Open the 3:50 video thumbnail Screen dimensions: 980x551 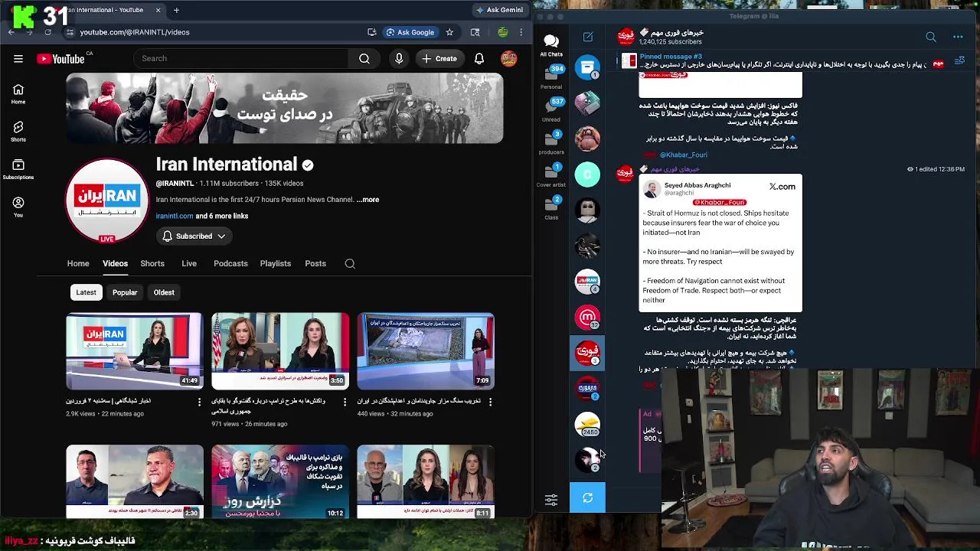tap(280, 351)
